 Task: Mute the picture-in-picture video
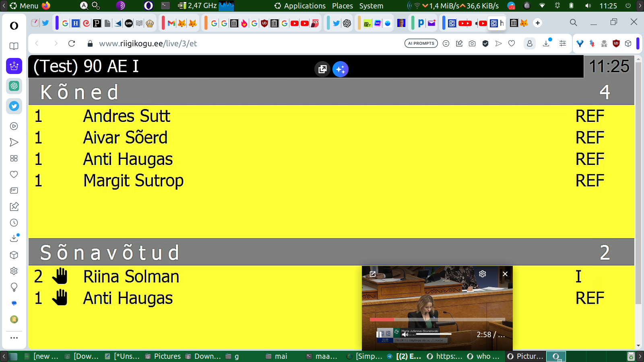405,334
